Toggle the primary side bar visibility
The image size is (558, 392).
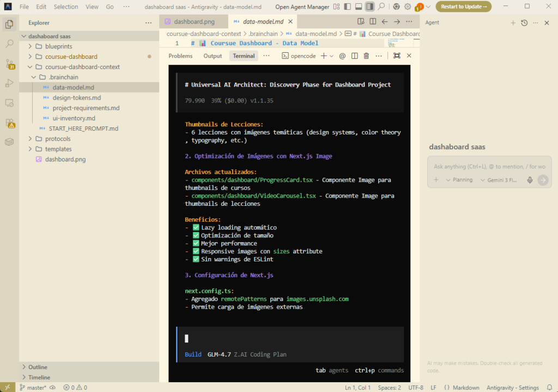tap(347, 7)
